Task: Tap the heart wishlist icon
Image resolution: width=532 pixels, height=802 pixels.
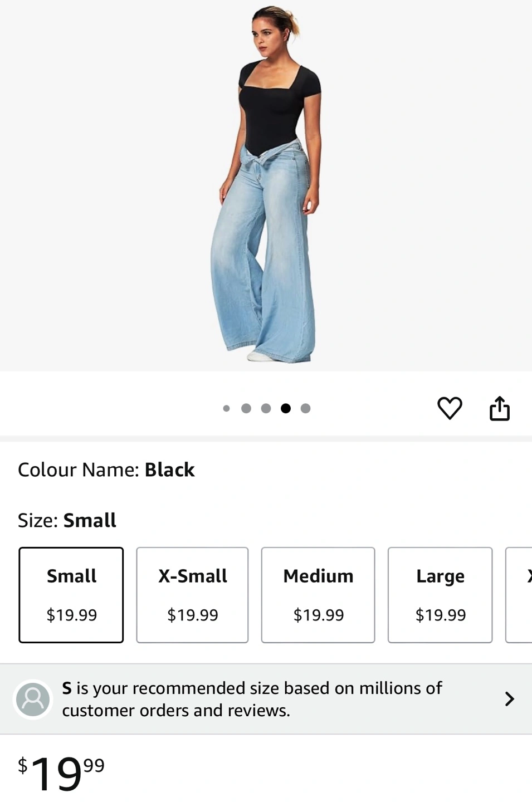Action: (x=450, y=408)
